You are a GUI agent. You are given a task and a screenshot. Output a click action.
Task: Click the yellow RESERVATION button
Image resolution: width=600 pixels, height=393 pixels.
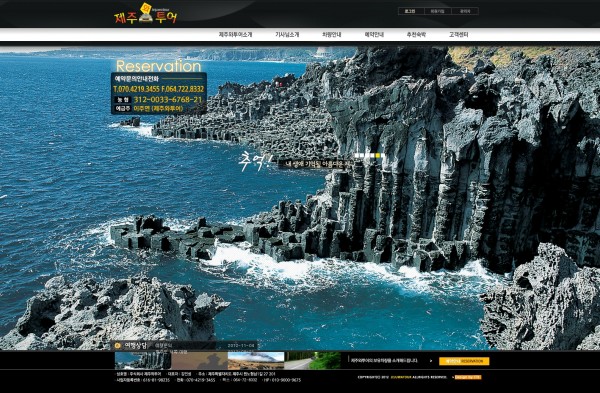(464, 361)
